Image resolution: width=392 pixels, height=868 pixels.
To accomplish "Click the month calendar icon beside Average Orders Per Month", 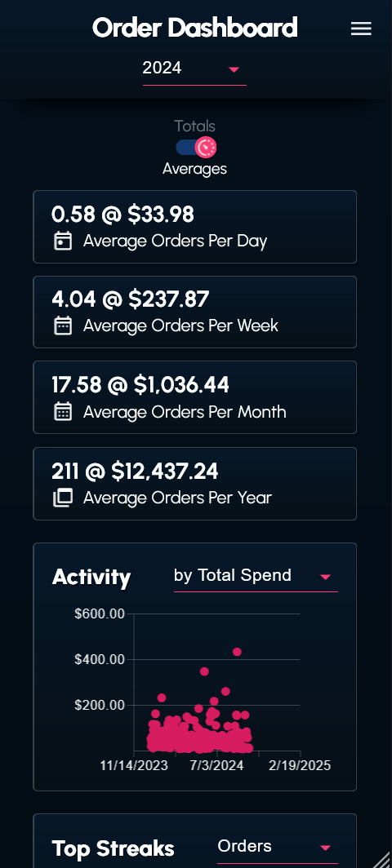I will pyautogui.click(x=63, y=412).
